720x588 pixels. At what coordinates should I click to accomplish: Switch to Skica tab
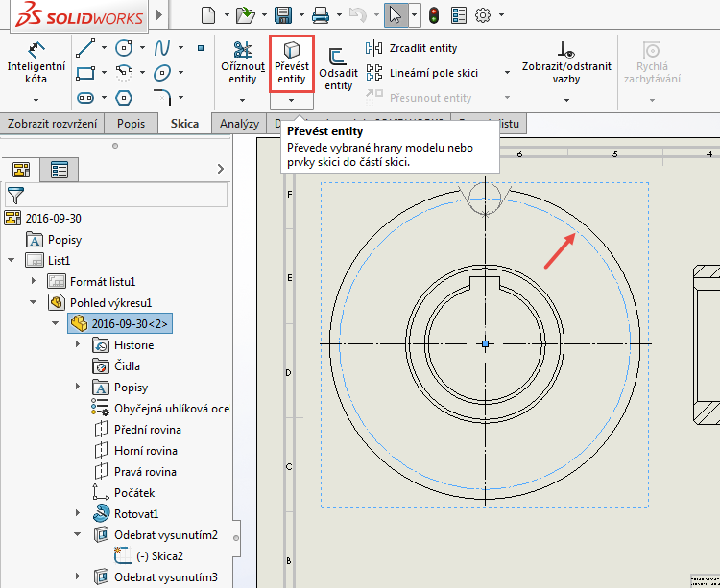point(184,124)
